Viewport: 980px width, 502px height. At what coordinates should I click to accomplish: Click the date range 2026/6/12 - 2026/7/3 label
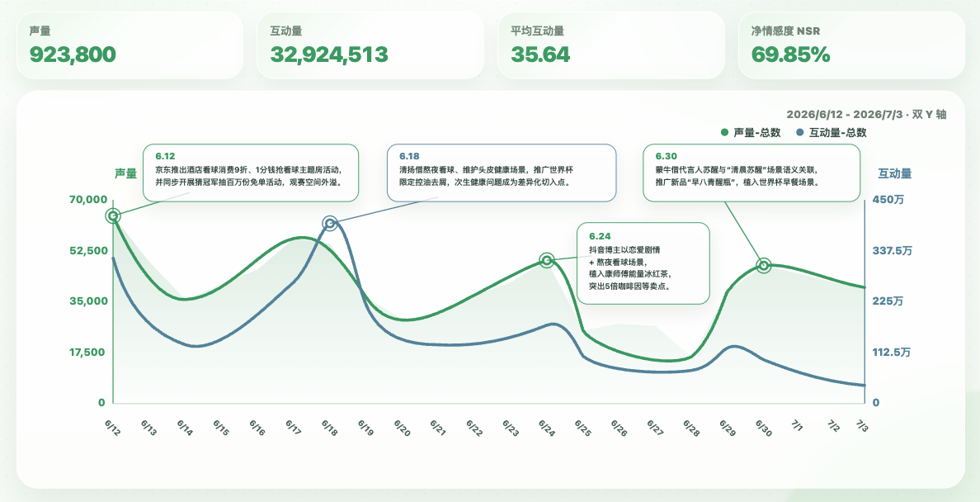coord(846,115)
